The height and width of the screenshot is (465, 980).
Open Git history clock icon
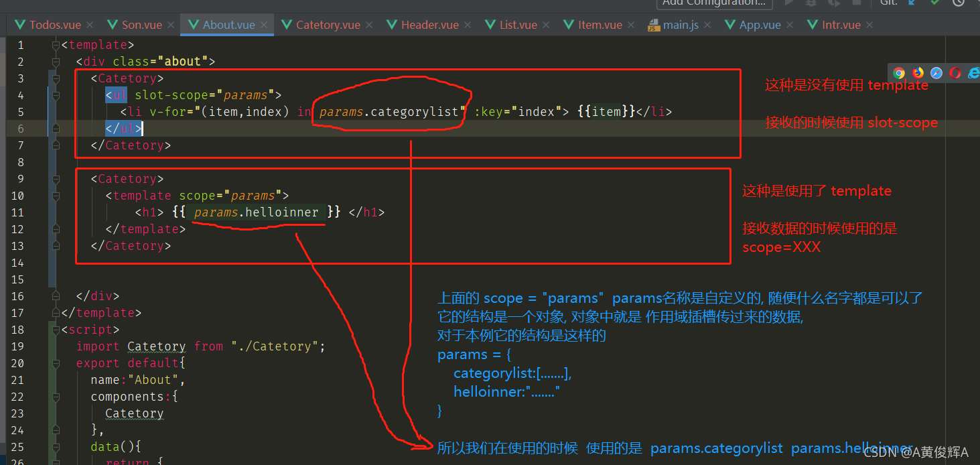959,2
